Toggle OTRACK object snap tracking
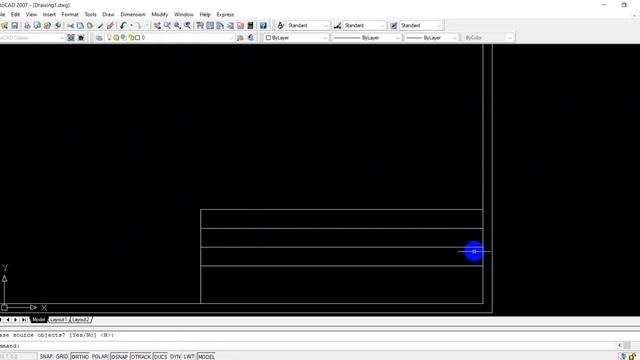Viewport: 640px width, 360px height. 141,356
